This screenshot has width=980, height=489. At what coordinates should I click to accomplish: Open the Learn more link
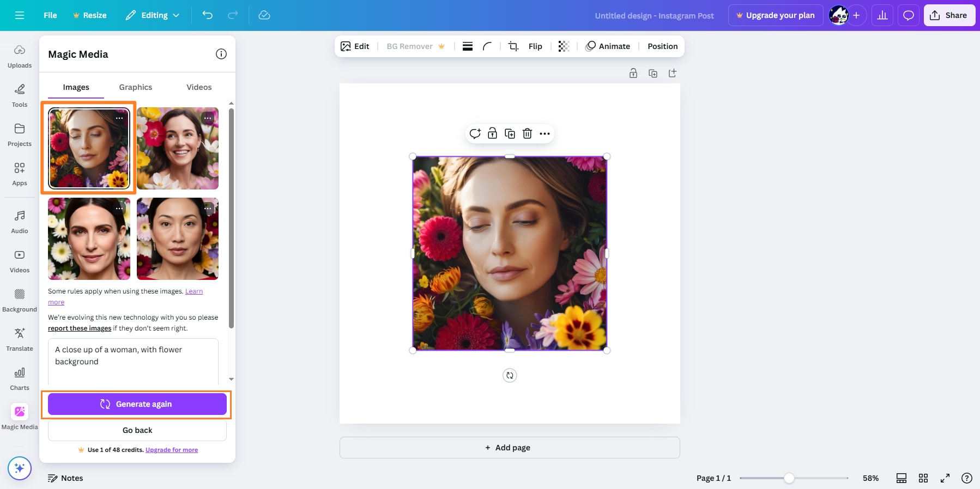tap(194, 291)
